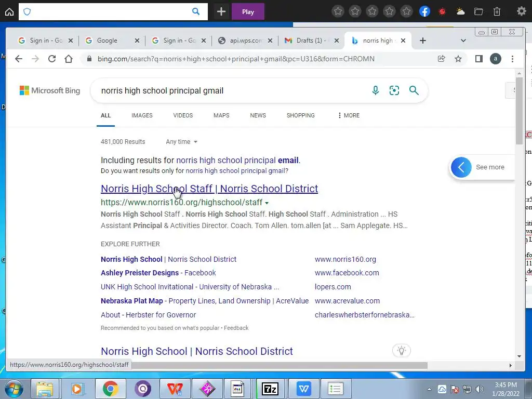Click the magnifier icon in the top launcher search box
Image resolution: width=532 pixels, height=399 pixels.
pos(196,11)
